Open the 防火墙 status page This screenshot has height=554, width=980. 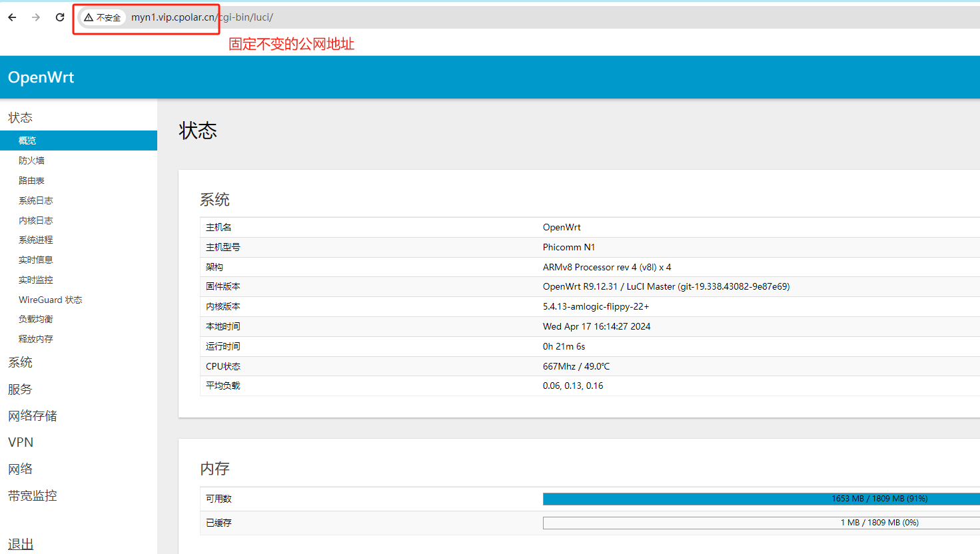coord(31,160)
